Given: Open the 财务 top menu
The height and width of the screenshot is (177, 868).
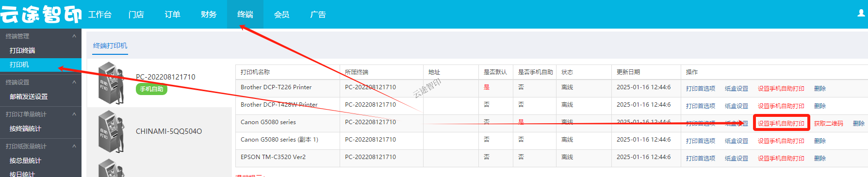Looking at the screenshot, I should point(209,15).
